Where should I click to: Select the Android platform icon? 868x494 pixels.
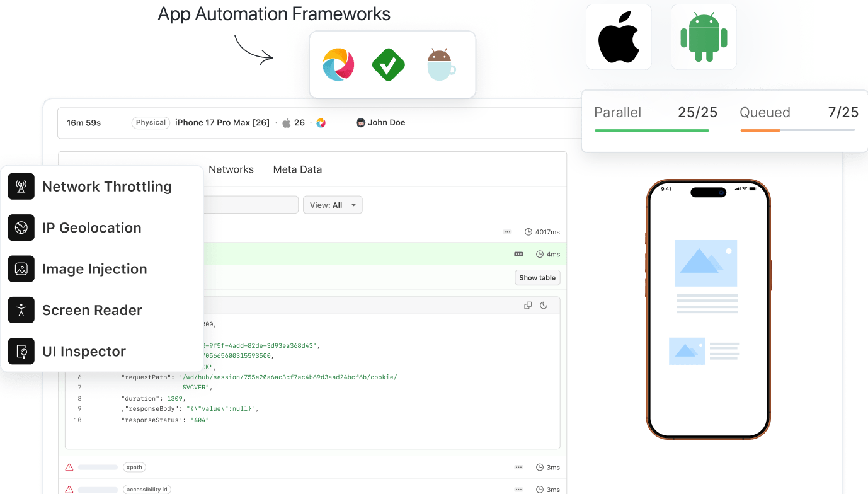[x=704, y=37]
